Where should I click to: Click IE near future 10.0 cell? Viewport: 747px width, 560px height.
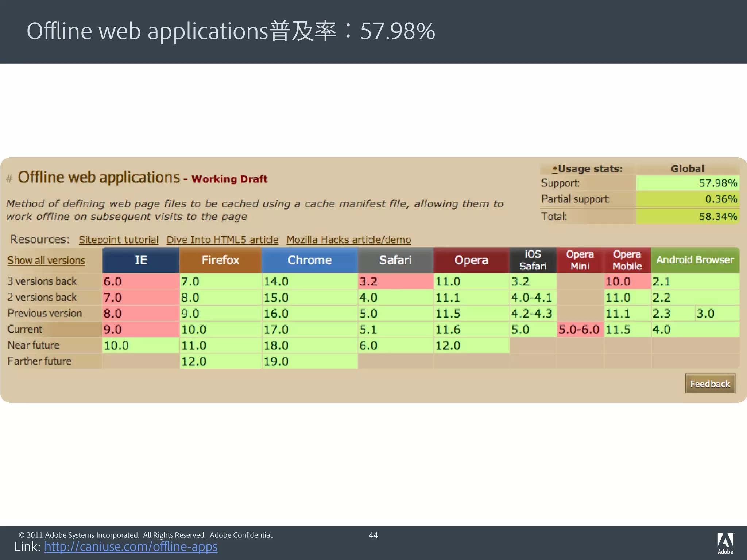(x=141, y=345)
